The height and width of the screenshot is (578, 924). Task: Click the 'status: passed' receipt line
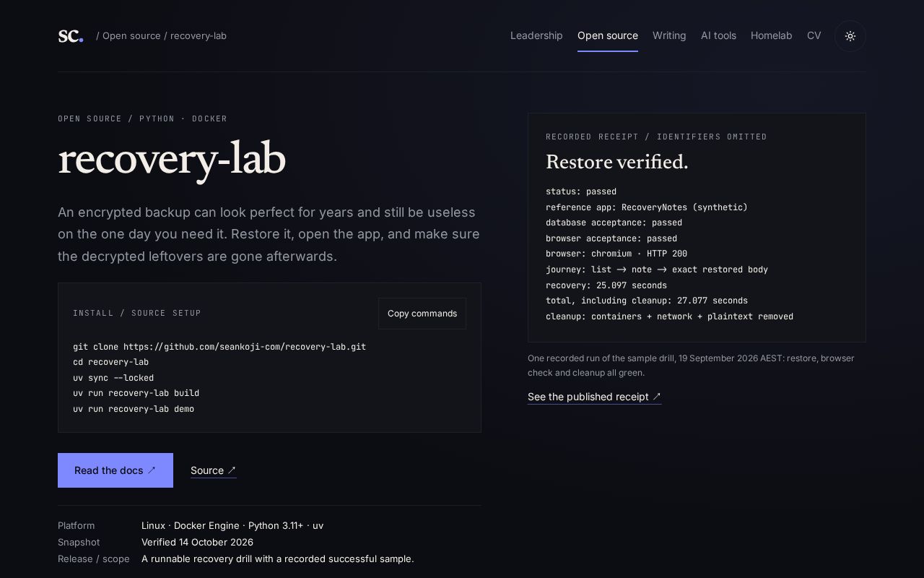581,191
